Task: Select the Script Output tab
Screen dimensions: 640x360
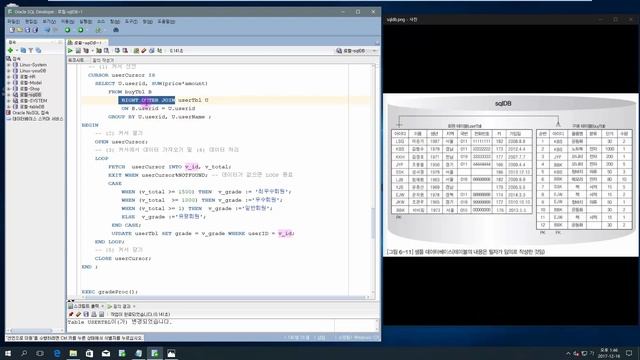Action: pyautogui.click(x=86, y=306)
